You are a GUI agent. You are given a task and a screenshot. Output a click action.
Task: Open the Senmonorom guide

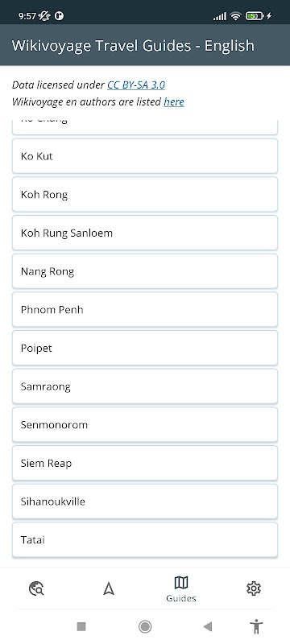tap(145, 425)
